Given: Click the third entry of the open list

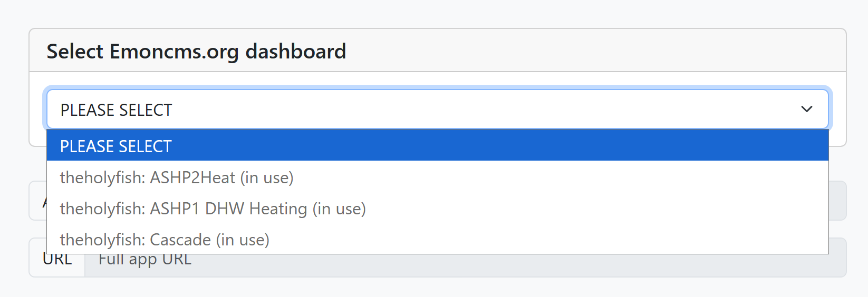Looking at the screenshot, I should [213, 209].
